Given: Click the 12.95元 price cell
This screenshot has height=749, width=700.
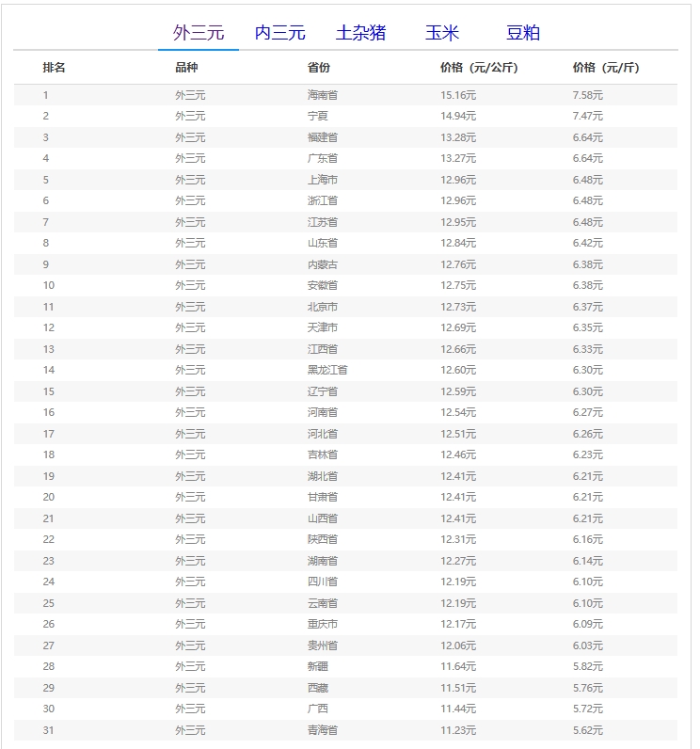Looking at the screenshot, I should [458, 222].
